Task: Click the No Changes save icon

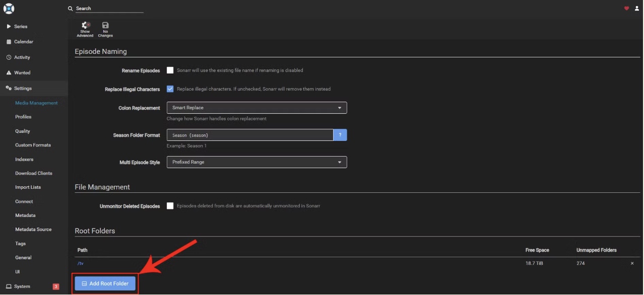Action: (x=105, y=25)
